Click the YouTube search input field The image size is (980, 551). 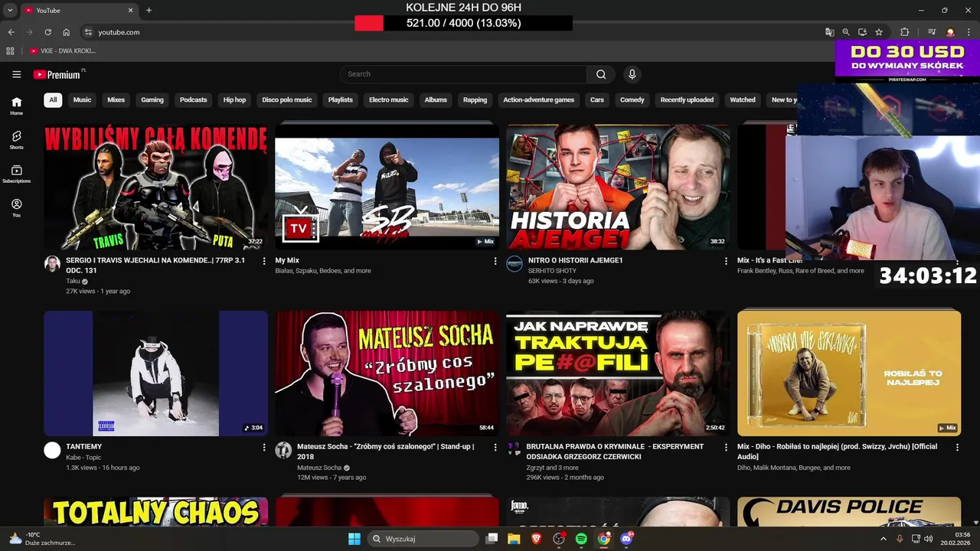click(464, 74)
